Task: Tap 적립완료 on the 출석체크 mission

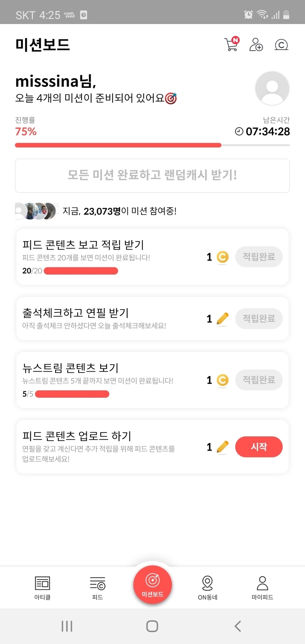Action: pos(259,318)
